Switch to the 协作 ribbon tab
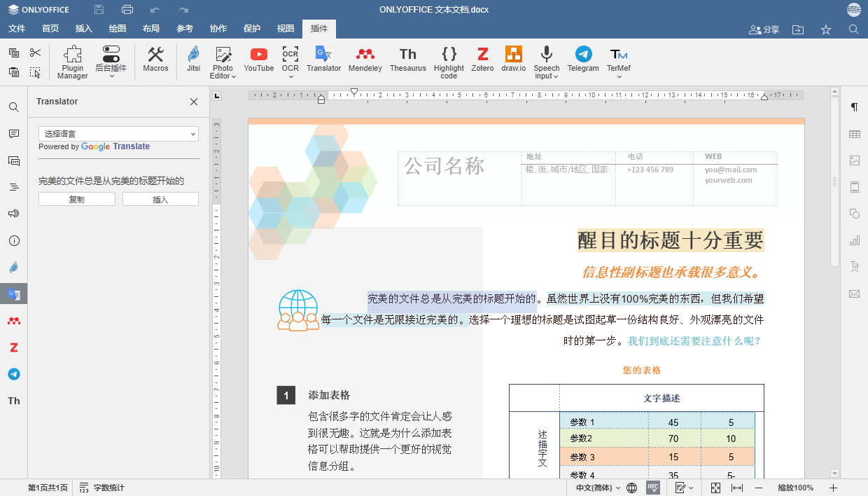This screenshot has height=496, width=868. (218, 29)
